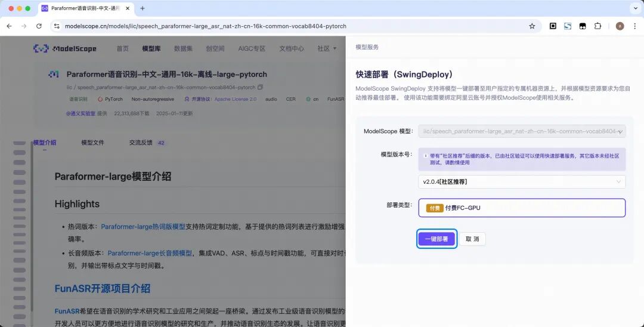This screenshot has height=327, width=644.
Task: Click the 一键部署 button
Action: point(436,239)
